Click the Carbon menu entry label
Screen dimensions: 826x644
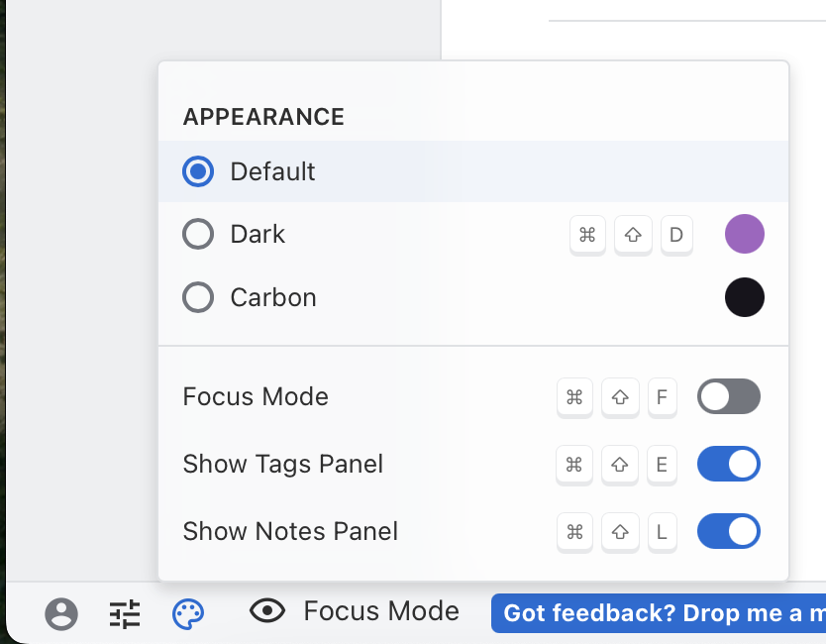273,297
